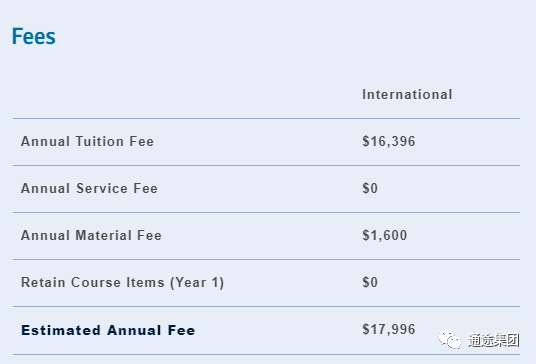The image size is (536, 364).
Task: Click the word Retain in fourth row
Action: (43, 282)
